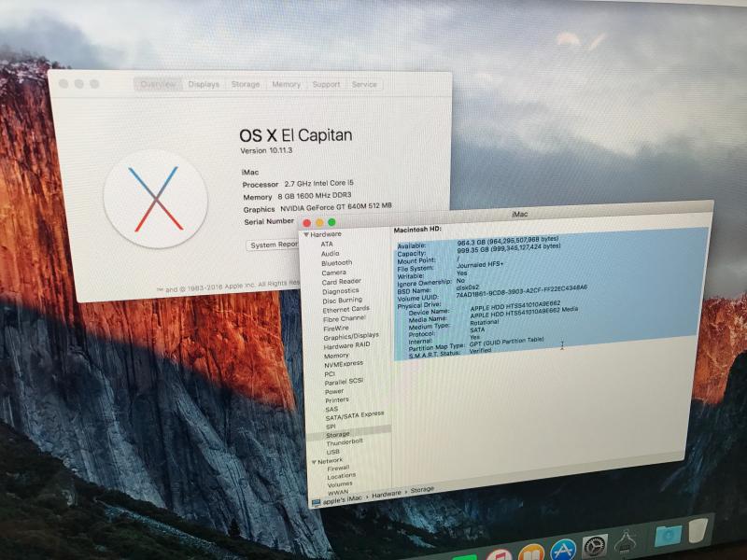Select SAS in the sidebar
This screenshot has height=560, width=747.
coord(331,409)
